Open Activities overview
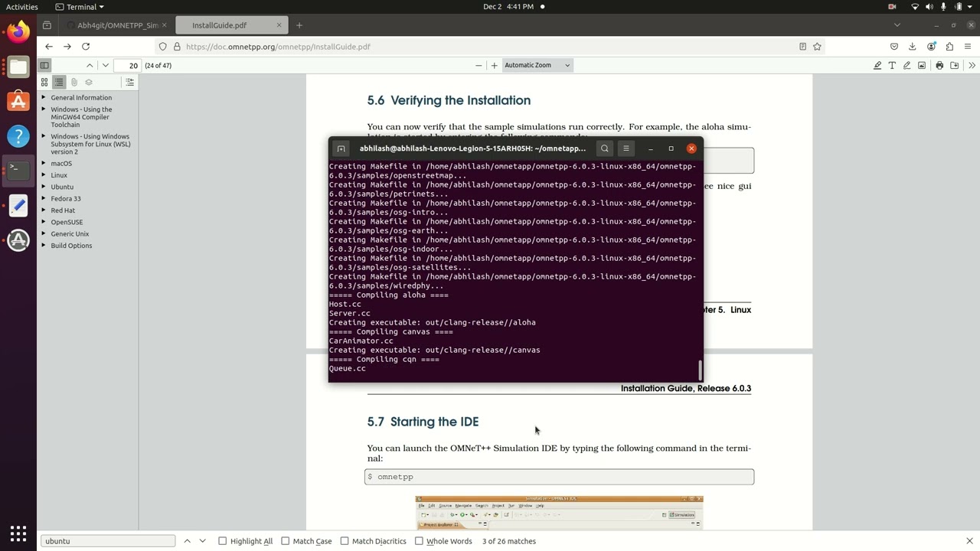This screenshot has height=551, width=980. pyautogui.click(x=22, y=7)
